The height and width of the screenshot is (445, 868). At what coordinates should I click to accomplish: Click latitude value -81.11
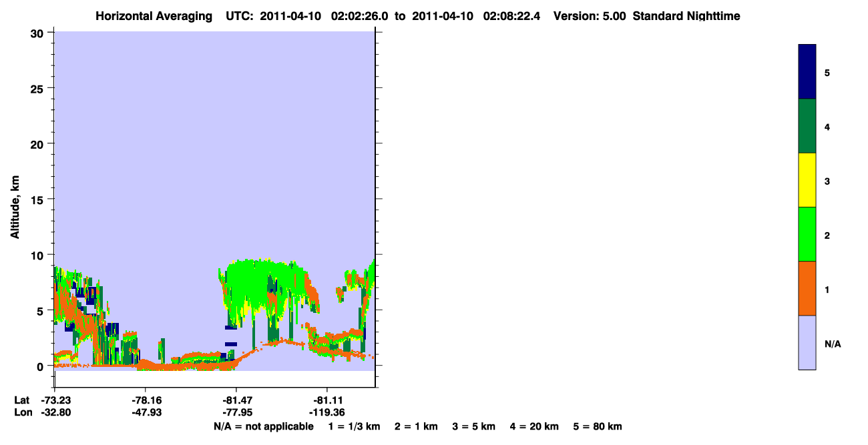coord(327,400)
